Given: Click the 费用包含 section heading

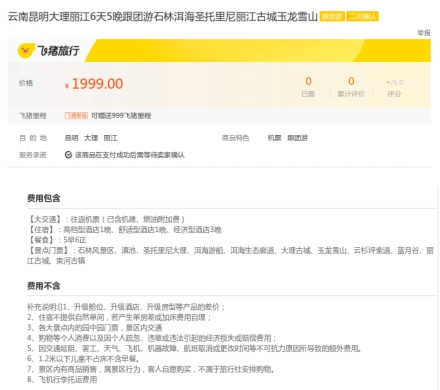Looking at the screenshot, I should 44,198.
